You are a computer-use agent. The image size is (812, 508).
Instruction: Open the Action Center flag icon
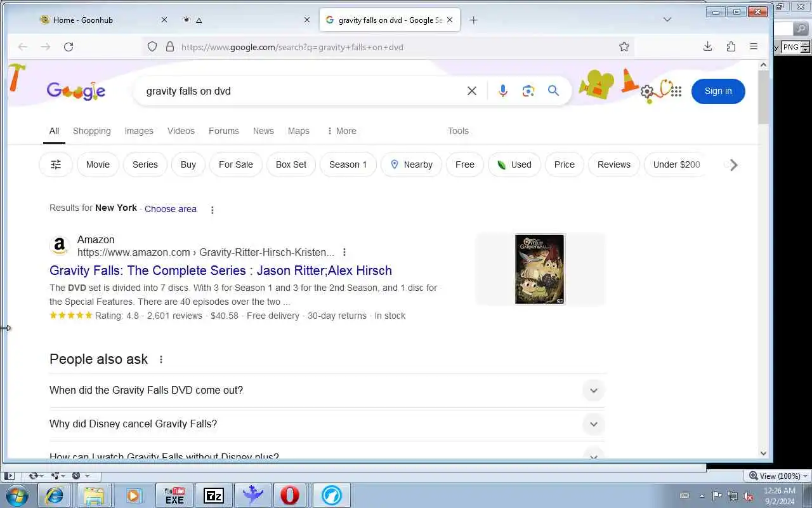click(717, 496)
